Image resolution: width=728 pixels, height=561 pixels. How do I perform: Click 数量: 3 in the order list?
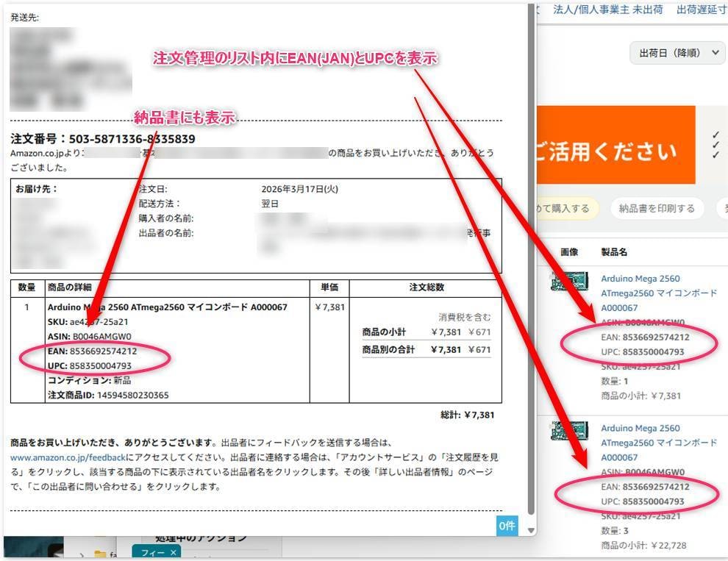[615, 531]
